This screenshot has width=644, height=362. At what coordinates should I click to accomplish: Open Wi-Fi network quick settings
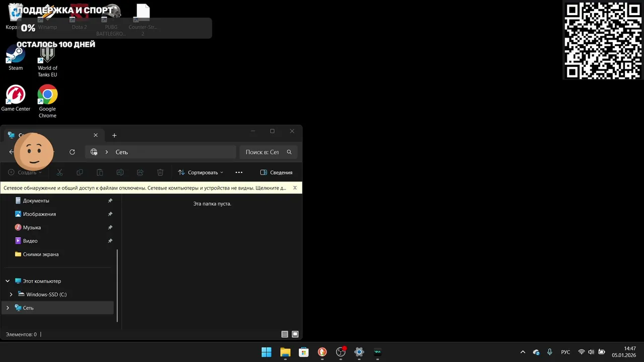tap(581, 352)
